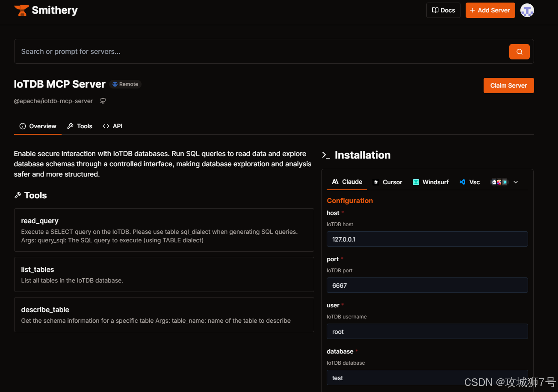
Task: Click the 'IoTDB host' description text
Action: (x=340, y=224)
